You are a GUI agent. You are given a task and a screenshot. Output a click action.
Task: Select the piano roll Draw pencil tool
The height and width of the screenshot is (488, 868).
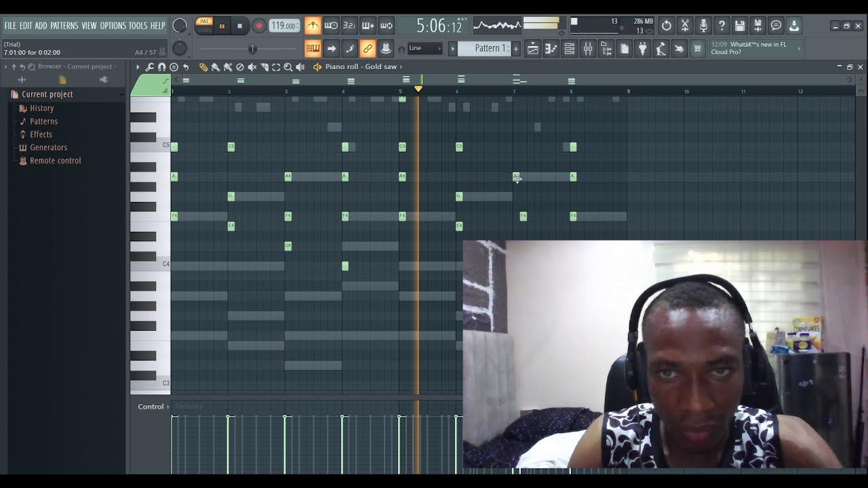point(203,67)
